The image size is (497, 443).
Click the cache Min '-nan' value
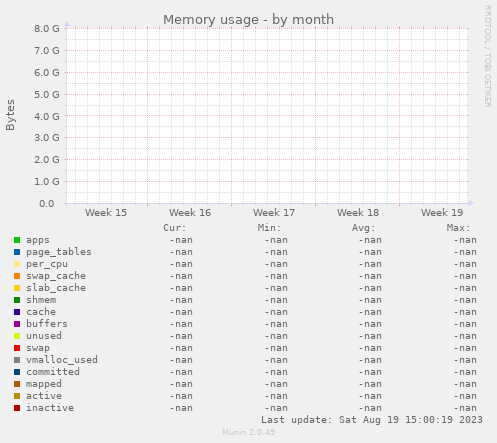[276, 312]
